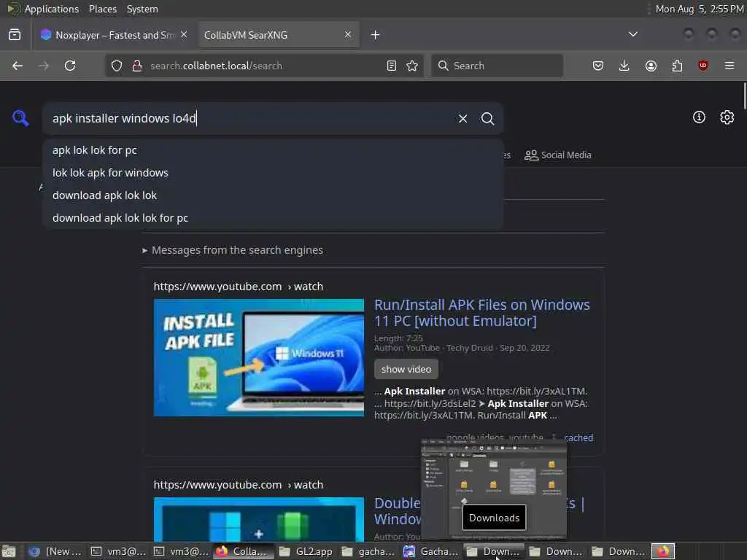Click the Downloads window preview thumbnail
Viewport: 747px width, 560px height.
point(494,489)
